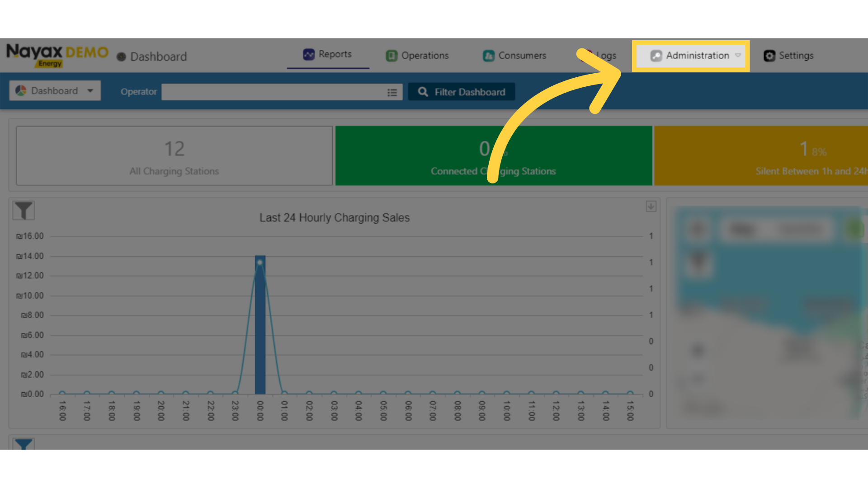The height and width of the screenshot is (488, 868).
Task: Expand the Dashboard dropdown
Action: [90, 91]
